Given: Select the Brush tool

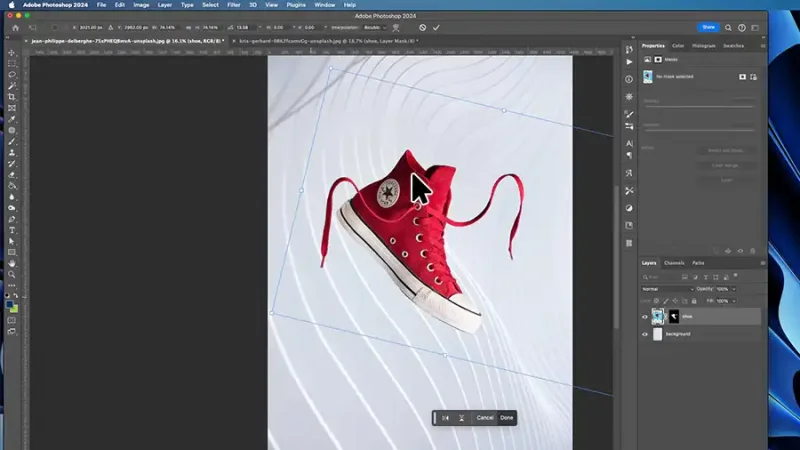Looking at the screenshot, I should tap(12, 141).
